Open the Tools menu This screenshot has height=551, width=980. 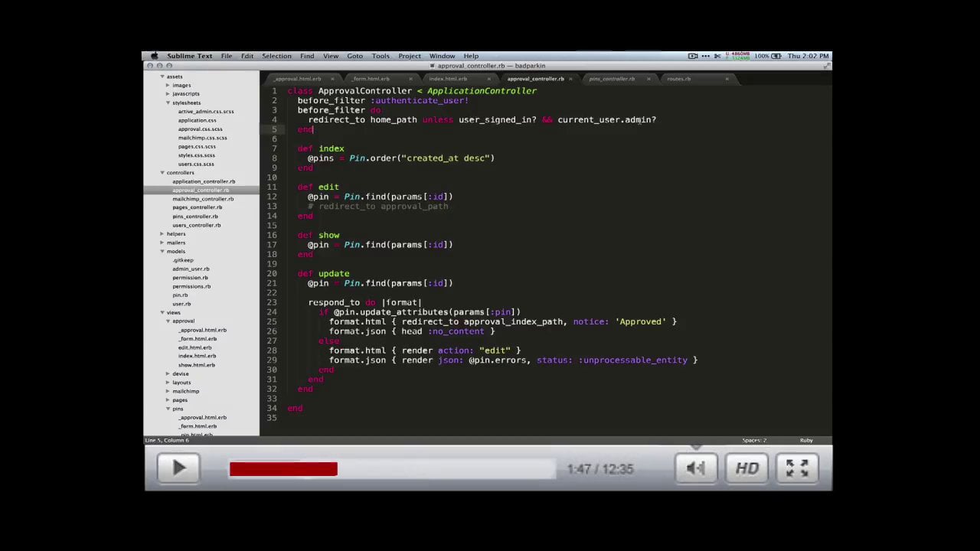click(x=381, y=56)
